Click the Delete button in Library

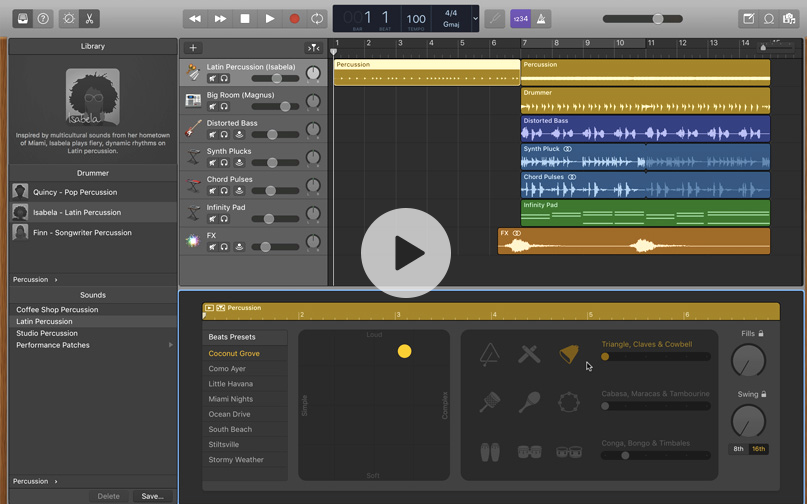coord(109,496)
